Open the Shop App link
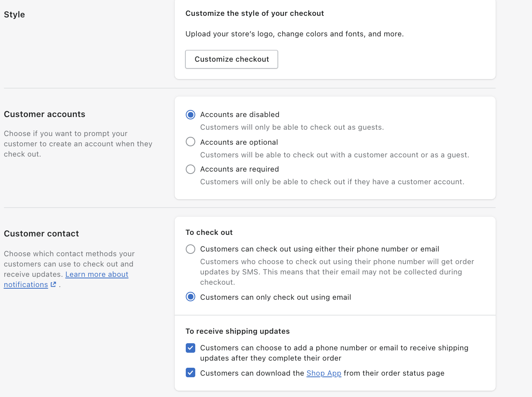This screenshot has height=397, width=532. tap(324, 373)
